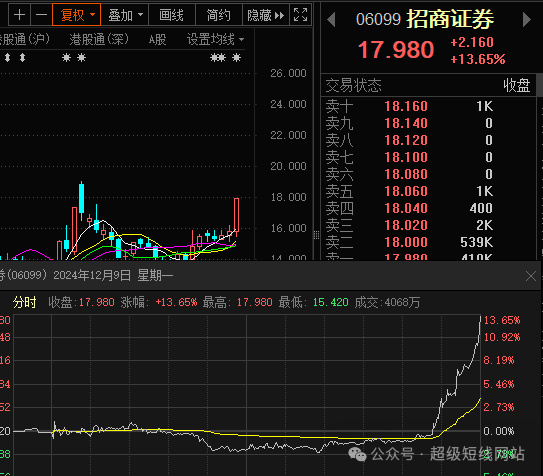Select 卖六 row price 18.080
Screen dimensions: 543x476
406,174
